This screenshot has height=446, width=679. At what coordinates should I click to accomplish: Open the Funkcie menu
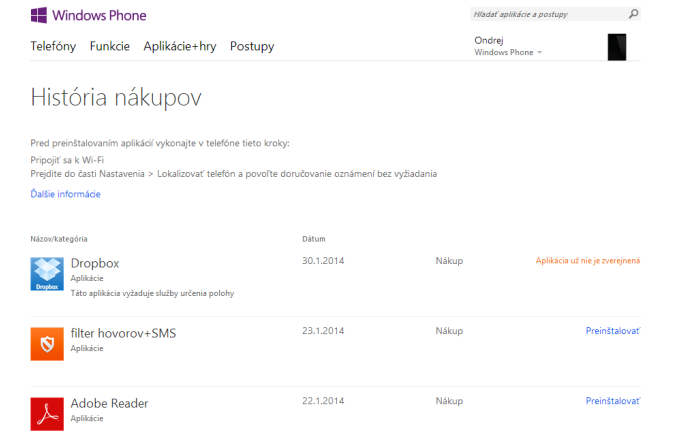(x=110, y=46)
